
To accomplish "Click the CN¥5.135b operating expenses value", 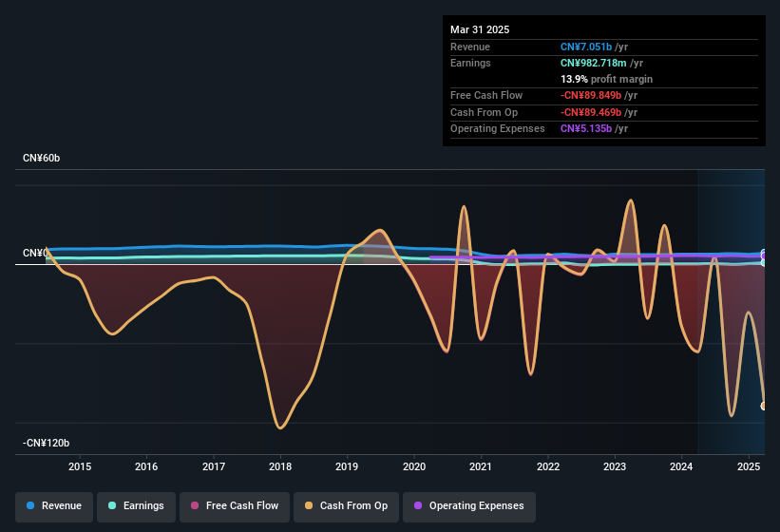I will tap(586, 128).
